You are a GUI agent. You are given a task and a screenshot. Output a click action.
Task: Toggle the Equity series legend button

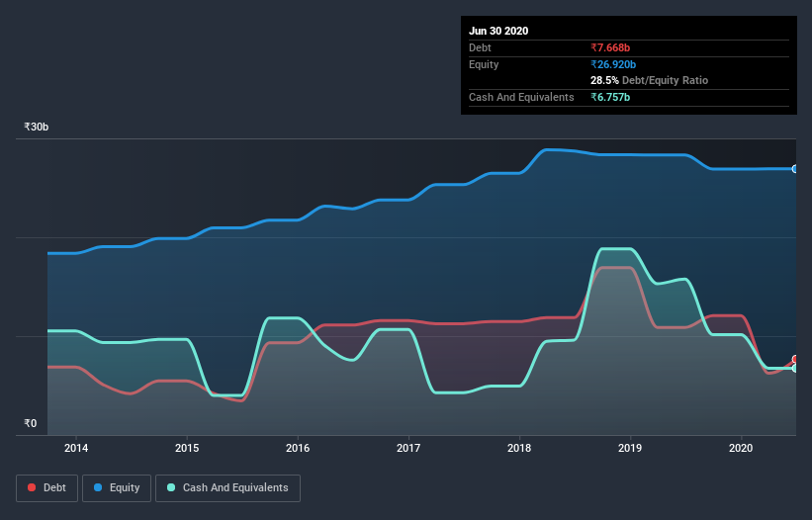point(117,488)
